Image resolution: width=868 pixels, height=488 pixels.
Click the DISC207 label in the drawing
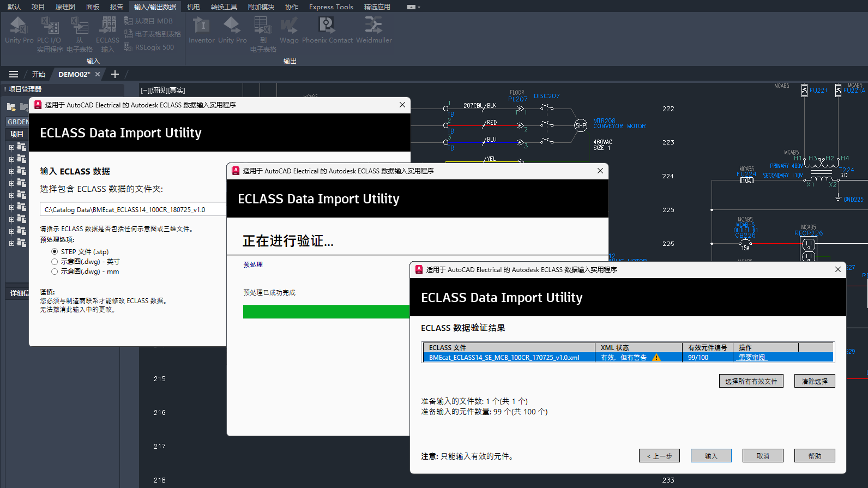click(x=546, y=96)
